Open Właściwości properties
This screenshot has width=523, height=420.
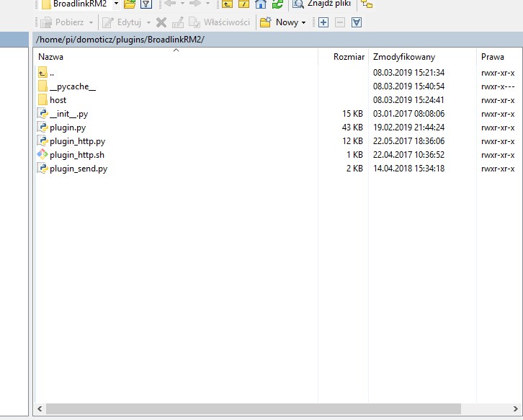point(220,22)
